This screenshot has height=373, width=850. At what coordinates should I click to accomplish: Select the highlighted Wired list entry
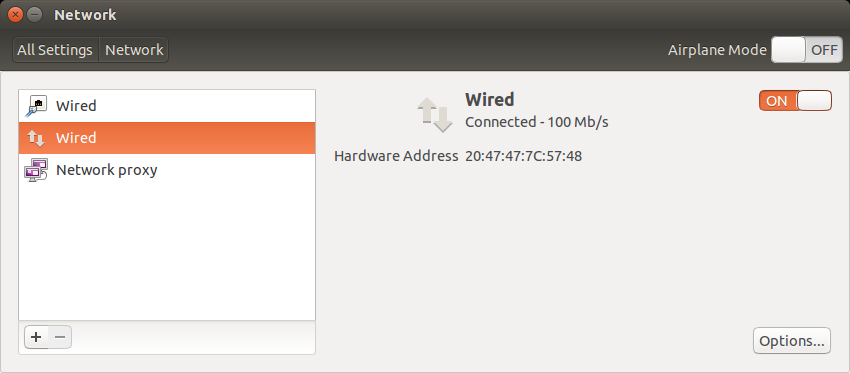point(167,138)
